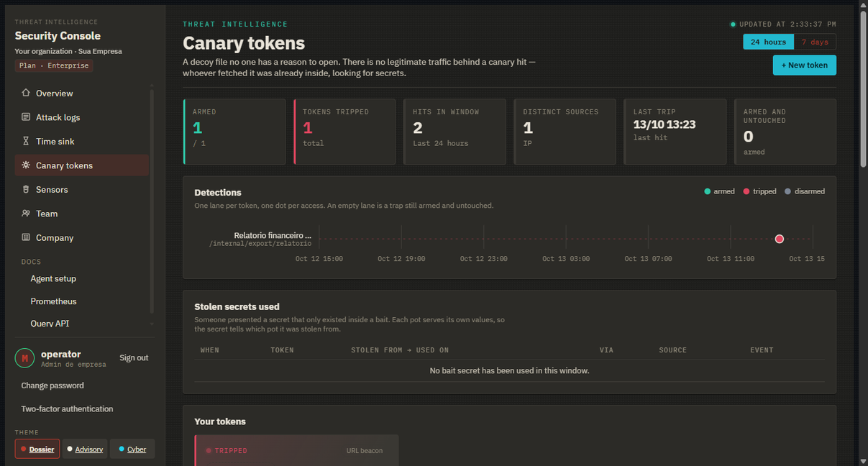Open Sensors page

(x=82, y=190)
